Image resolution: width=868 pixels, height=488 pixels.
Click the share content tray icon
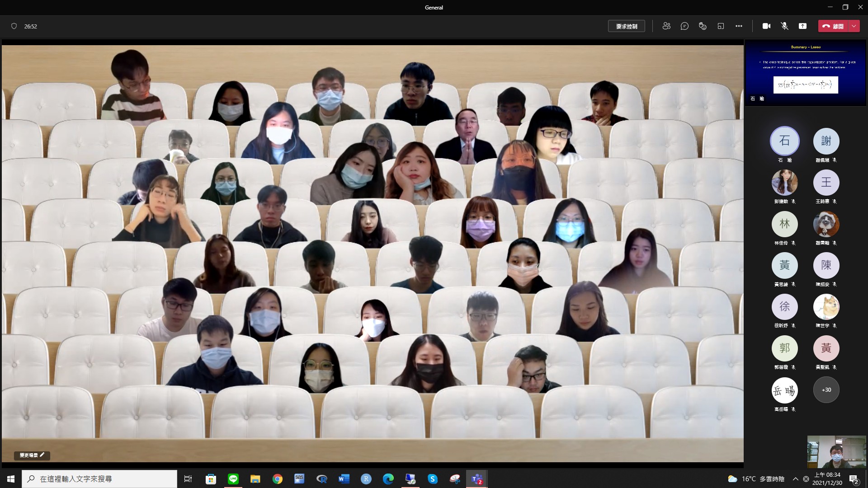point(802,26)
